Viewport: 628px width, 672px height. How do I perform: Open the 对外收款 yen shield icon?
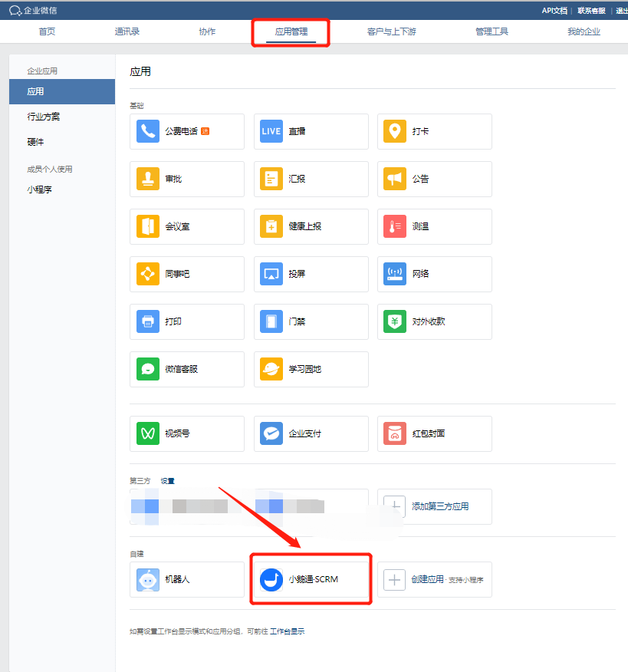click(x=395, y=321)
